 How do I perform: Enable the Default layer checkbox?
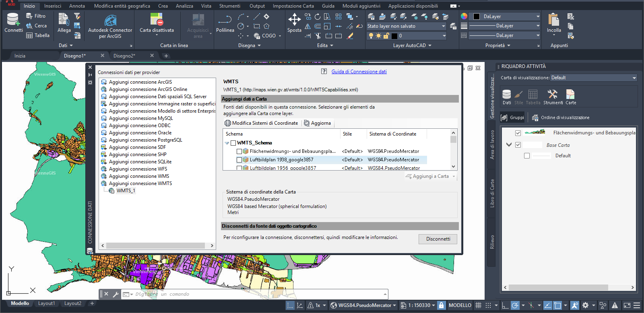527,156
